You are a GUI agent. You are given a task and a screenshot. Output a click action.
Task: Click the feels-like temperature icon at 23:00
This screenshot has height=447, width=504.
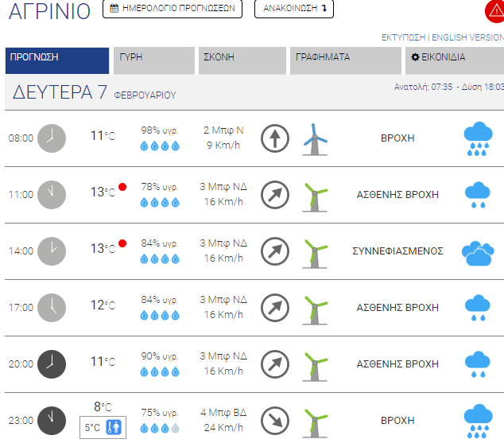point(114,427)
